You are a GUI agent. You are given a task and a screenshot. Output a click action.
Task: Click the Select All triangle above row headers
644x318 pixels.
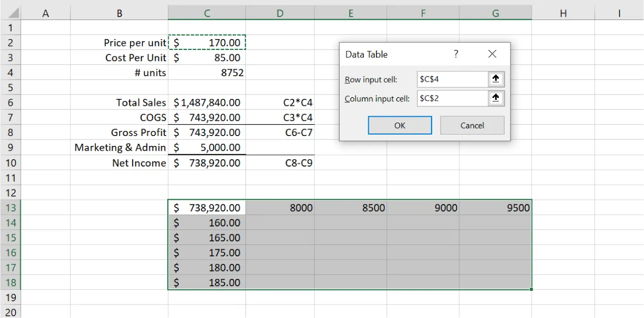12,13
